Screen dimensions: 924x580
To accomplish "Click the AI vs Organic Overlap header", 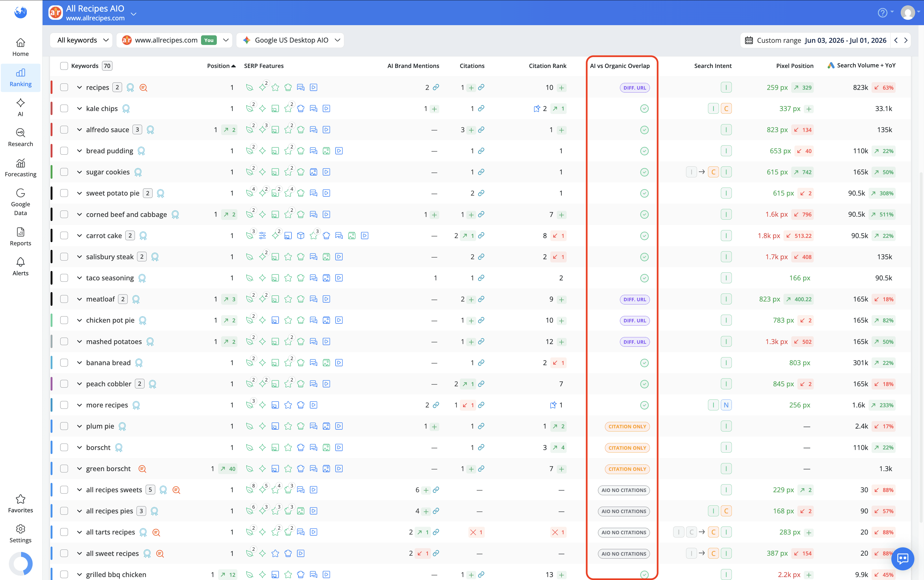I will (x=620, y=66).
